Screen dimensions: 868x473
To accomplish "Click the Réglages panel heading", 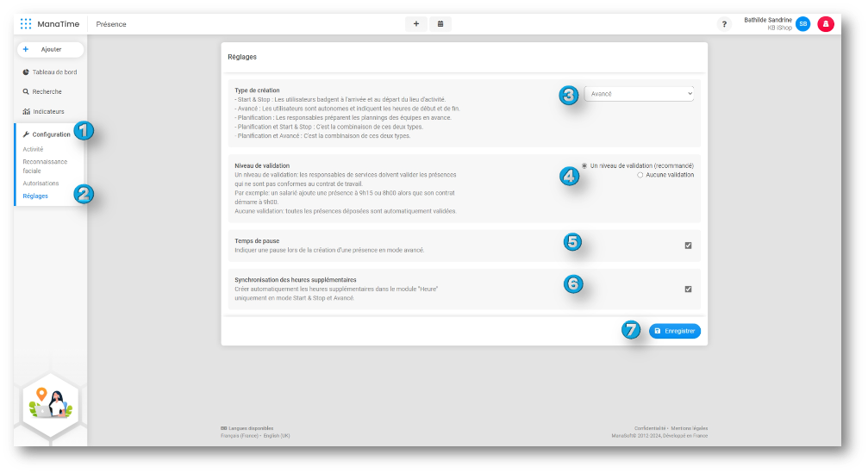I will (242, 57).
